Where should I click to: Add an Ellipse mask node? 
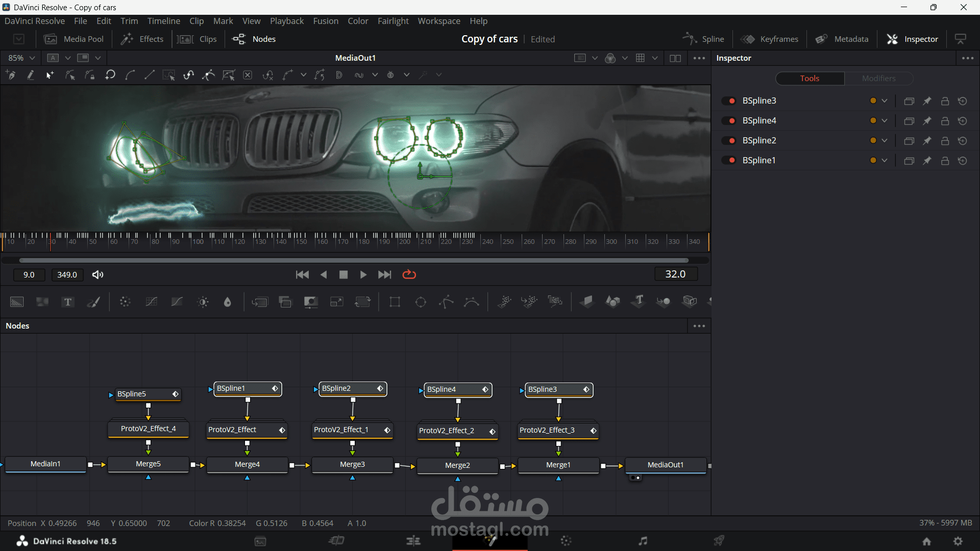[x=421, y=302]
